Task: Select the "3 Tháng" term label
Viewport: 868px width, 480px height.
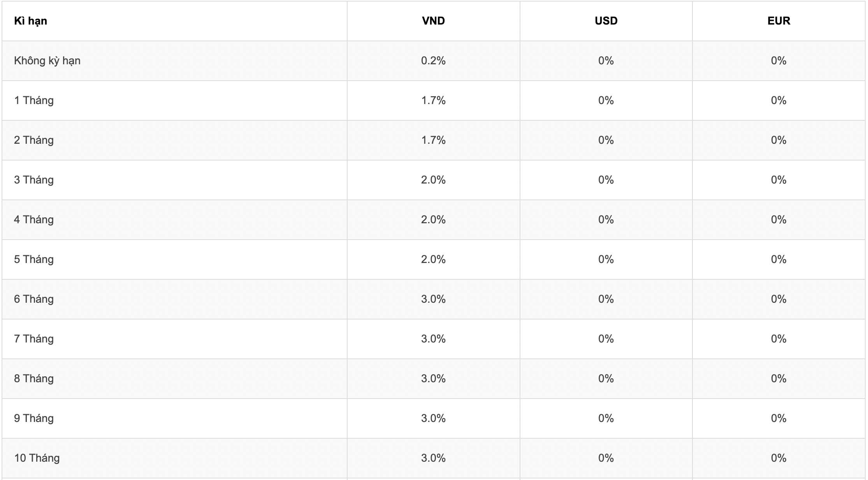Action: coord(34,180)
